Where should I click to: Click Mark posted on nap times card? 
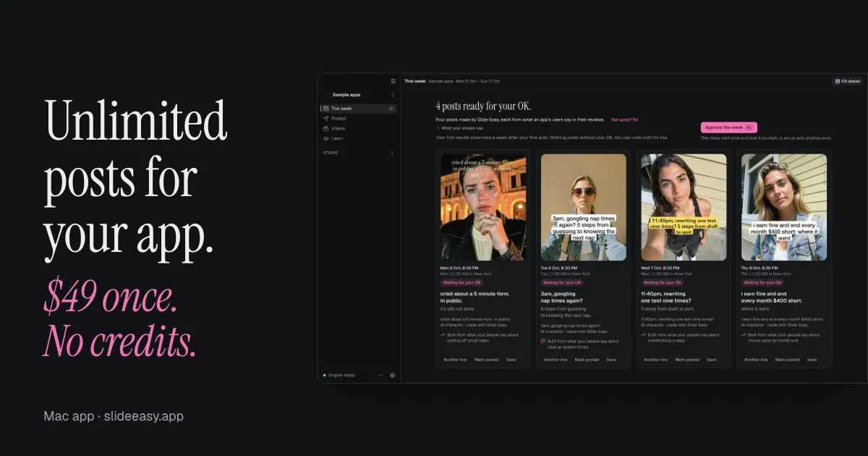(x=587, y=360)
